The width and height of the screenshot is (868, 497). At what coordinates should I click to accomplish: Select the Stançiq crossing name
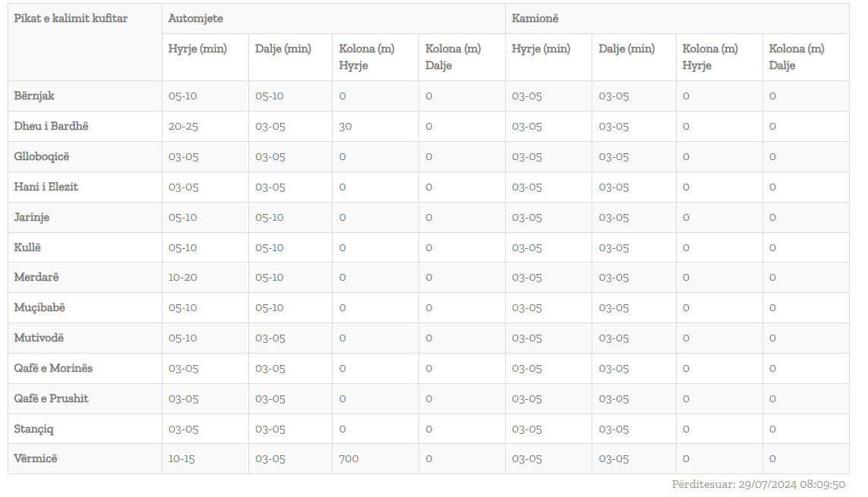pos(33,429)
